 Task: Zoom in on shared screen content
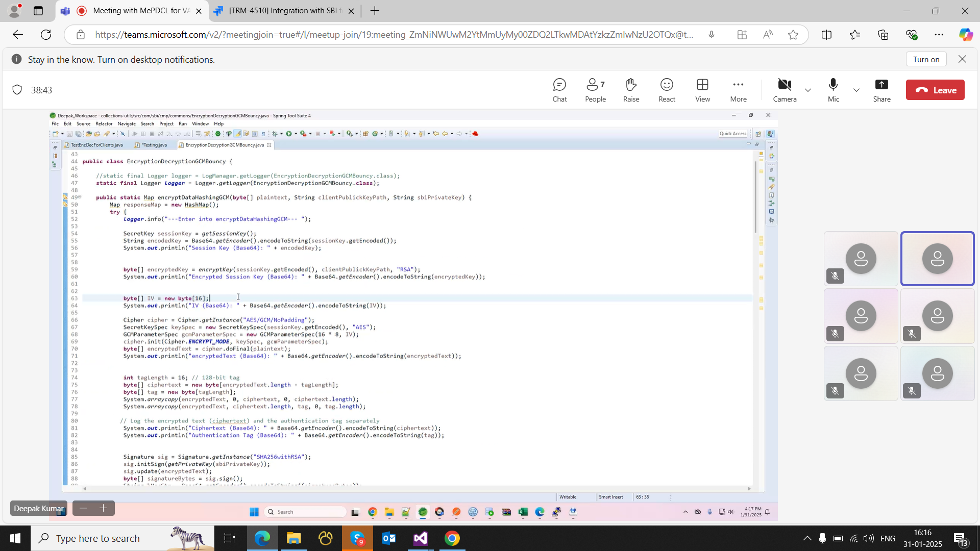(x=104, y=508)
